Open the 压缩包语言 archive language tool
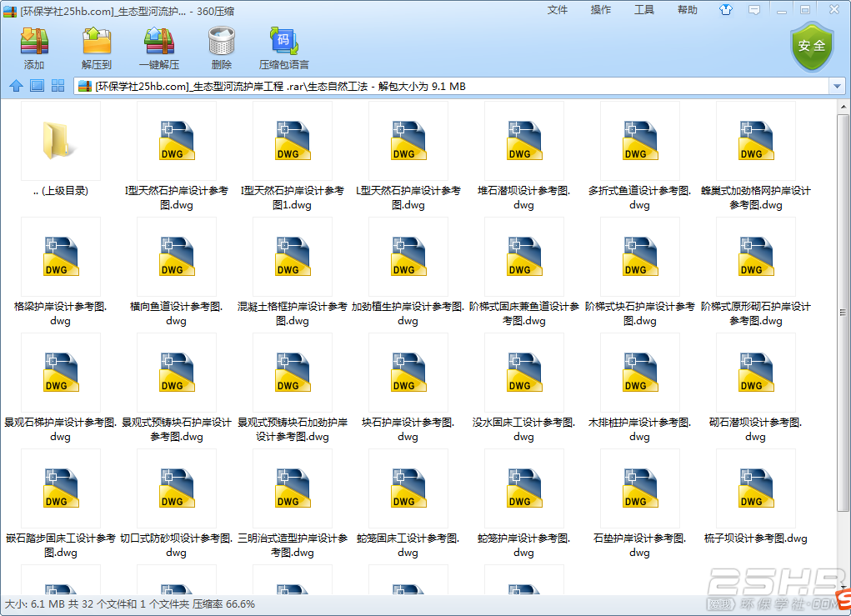This screenshot has width=851, height=616. point(284,41)
